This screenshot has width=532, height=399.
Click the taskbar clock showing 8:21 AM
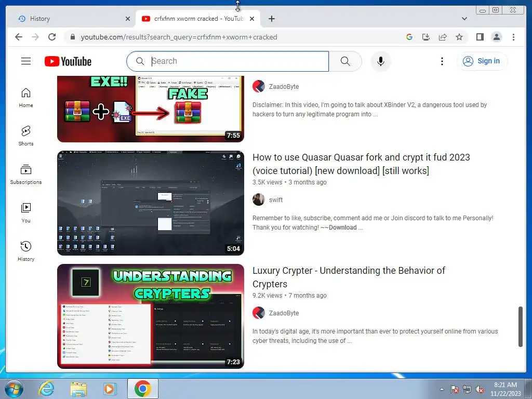point(505,389)
